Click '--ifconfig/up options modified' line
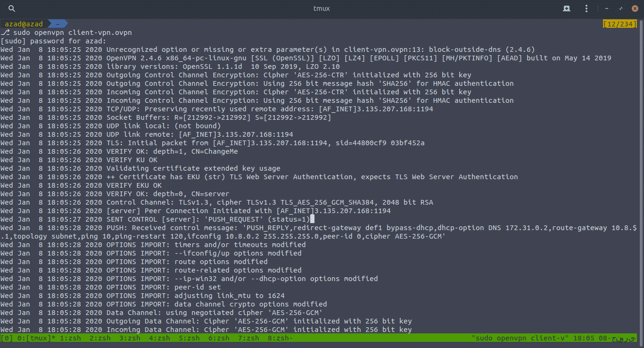The width and height of the screenshot is (644, 348). pyautogui.click(x=238, y=253)
